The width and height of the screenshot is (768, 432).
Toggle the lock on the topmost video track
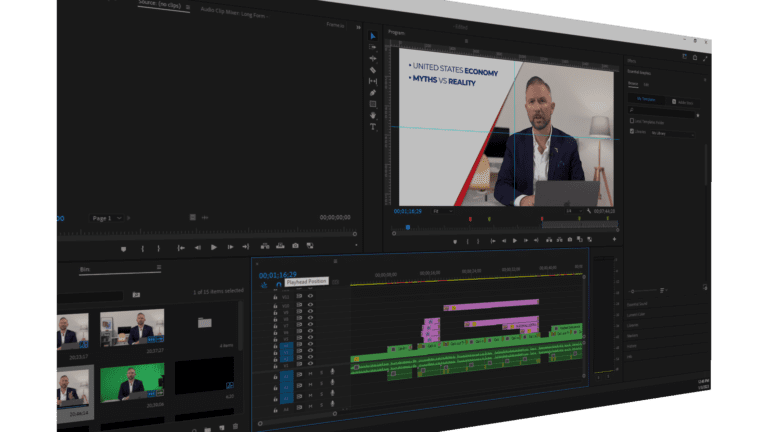[x=276, y=296]
